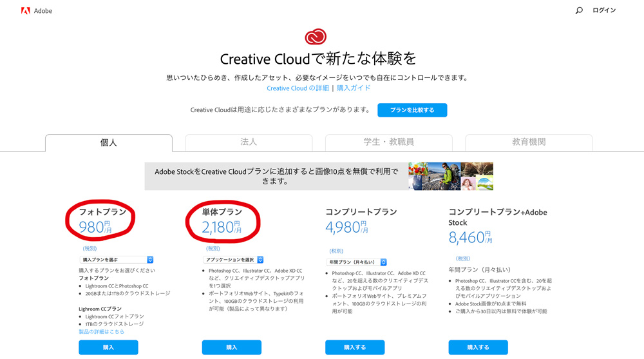Switch to the 学生・教職員 tab

click(x=388, y=142)
